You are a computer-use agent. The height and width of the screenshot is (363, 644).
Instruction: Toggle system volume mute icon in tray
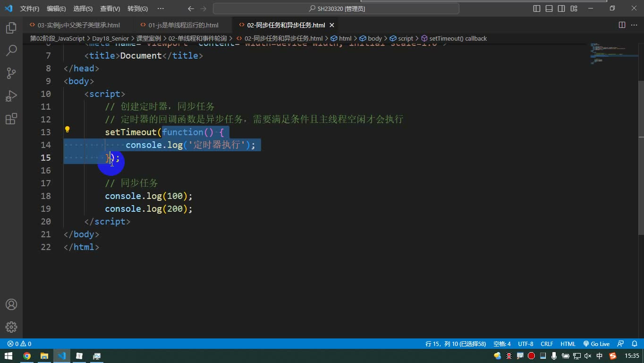coord(588,356)
